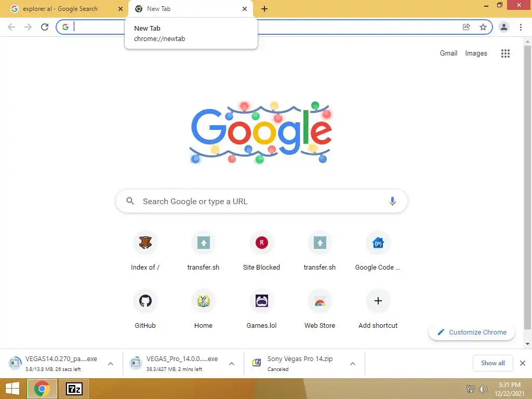Open Windows Start button
Screen dimensions: 532x399
click(12, 389)
